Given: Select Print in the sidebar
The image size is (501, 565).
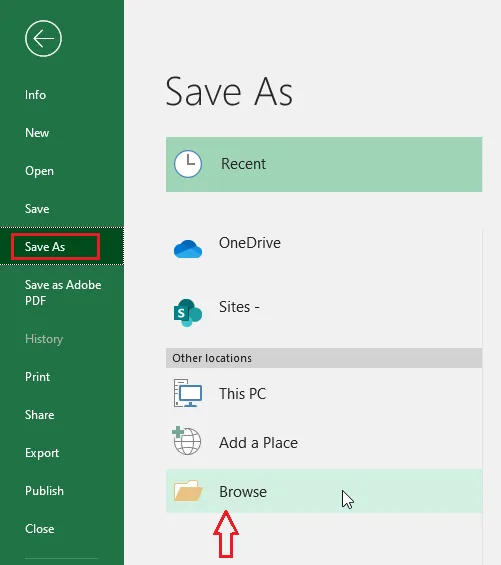Looking at the screenshot, I should [37, 377].
